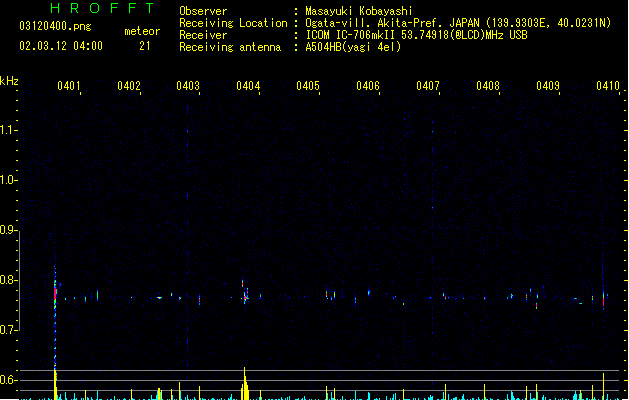Click the 0406 time marker

pyautogui.click(x=368, y=86)
